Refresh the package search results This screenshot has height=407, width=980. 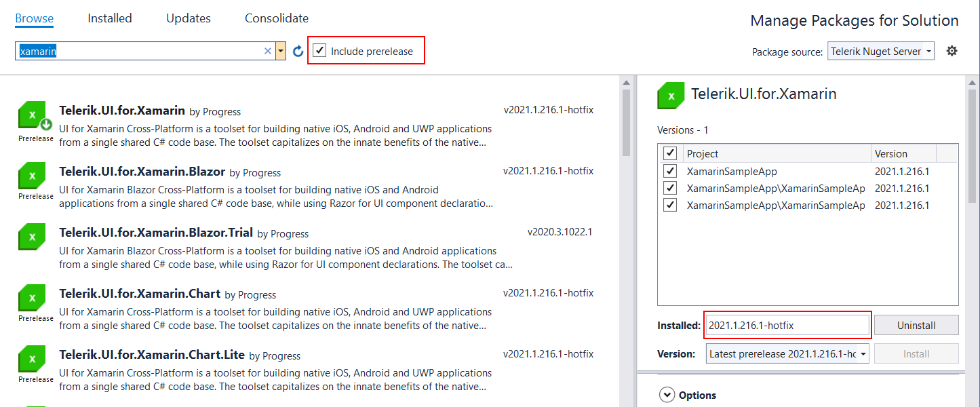[298, 52]
